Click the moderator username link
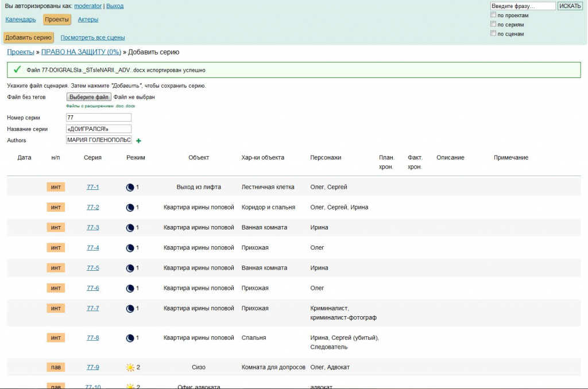 tap(88, 6)
